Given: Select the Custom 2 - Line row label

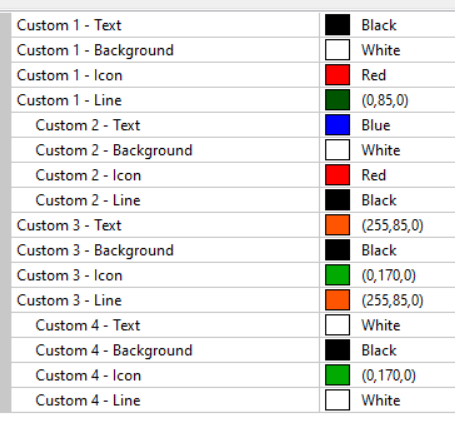Looking at the screenshot, I should coord(88,200).
